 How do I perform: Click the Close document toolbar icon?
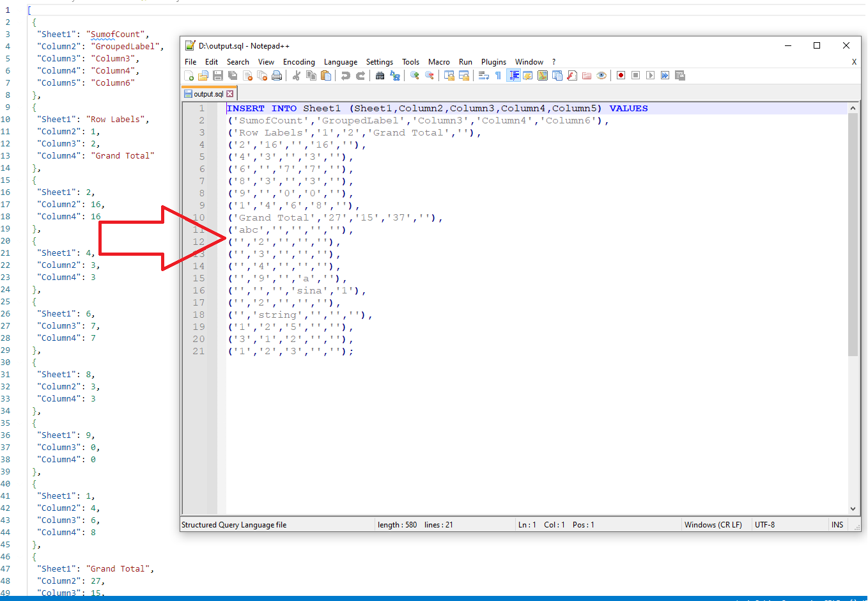pos(247,75)
